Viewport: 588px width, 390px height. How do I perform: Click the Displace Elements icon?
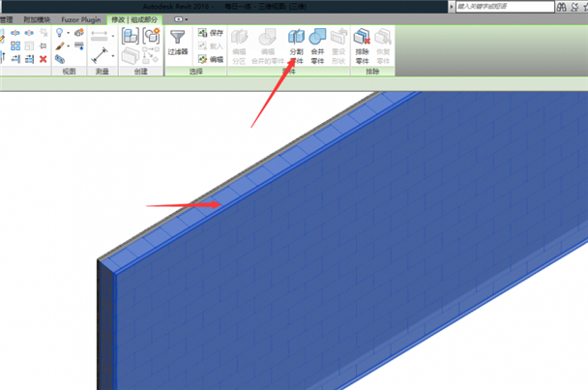click(79, 33)
